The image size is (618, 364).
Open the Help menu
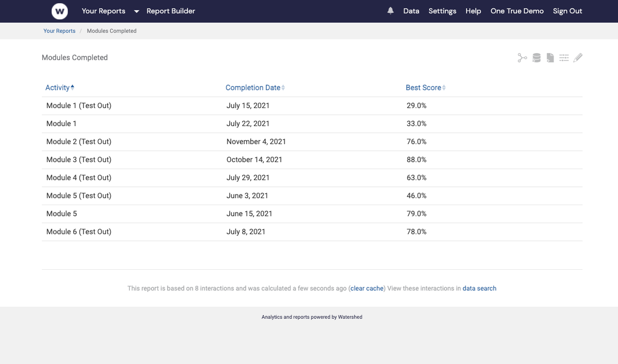coord(473,11)
